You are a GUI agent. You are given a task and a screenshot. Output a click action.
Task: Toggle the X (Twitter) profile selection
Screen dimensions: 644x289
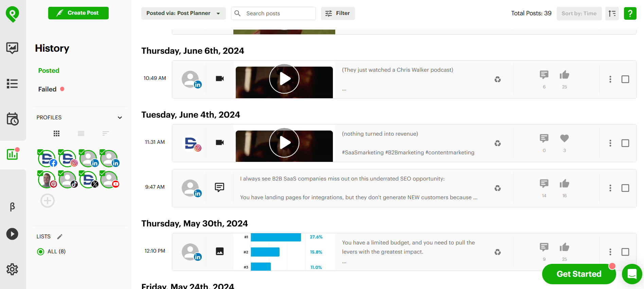(89, 180)
